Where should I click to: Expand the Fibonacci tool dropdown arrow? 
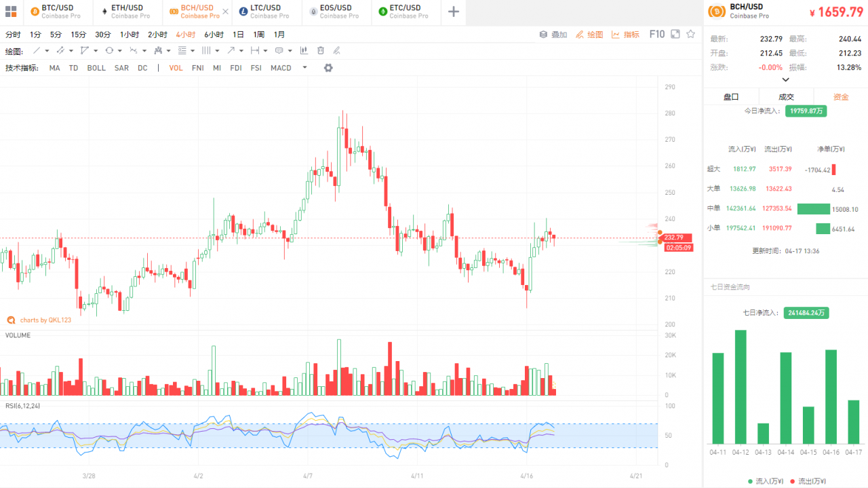[x=193, y=51]
